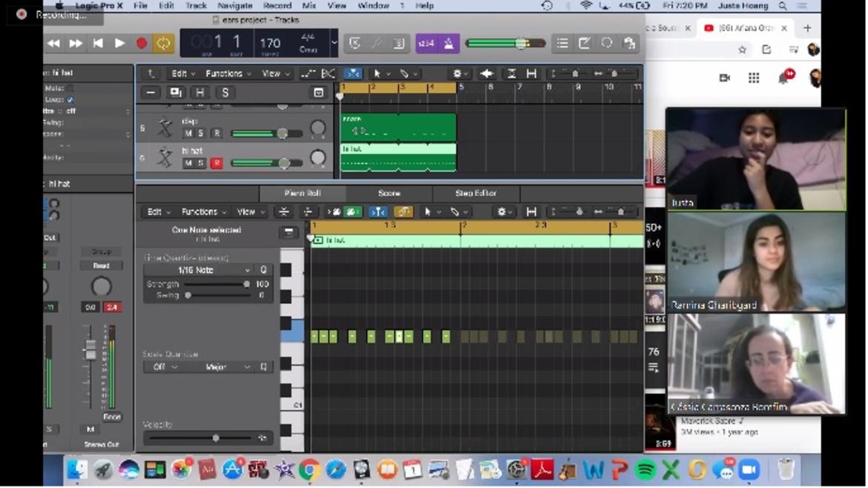Solo the hi hat track
This screenshot has width=868, height=488.
200,163
